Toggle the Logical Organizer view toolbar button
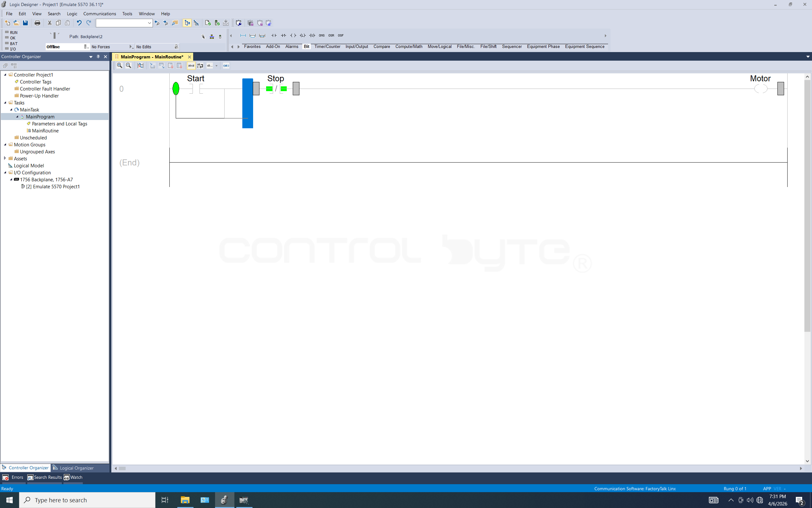The image size is (812, 508). click(196, 23)
